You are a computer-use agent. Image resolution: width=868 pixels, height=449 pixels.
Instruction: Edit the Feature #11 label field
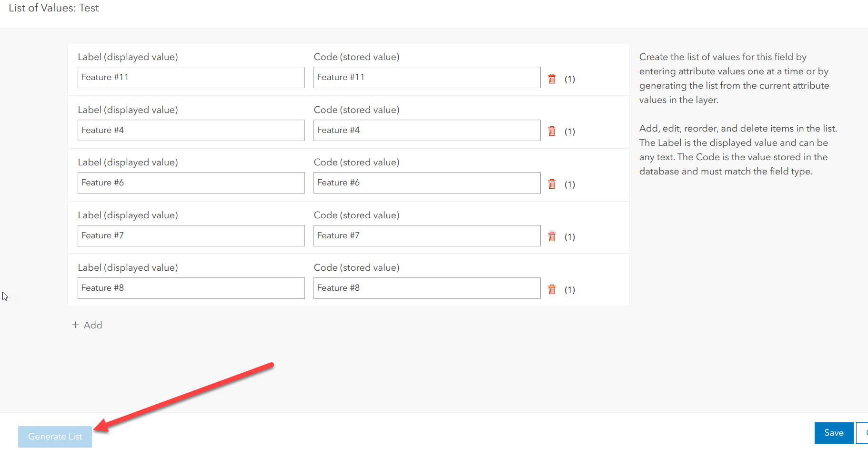pyautogui.click(x=191, y=77)
